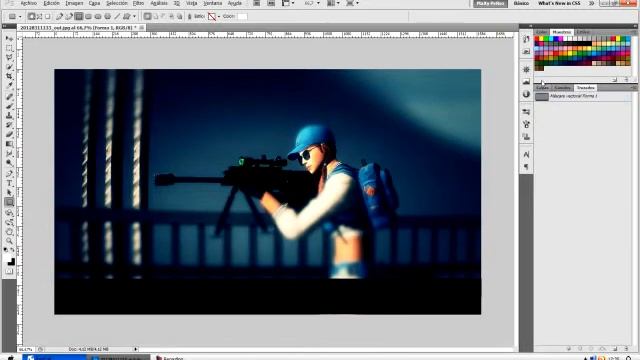Viewport: 640px width, 360px height.
Task: Open the Archivo menu
Action: [29, 3]
